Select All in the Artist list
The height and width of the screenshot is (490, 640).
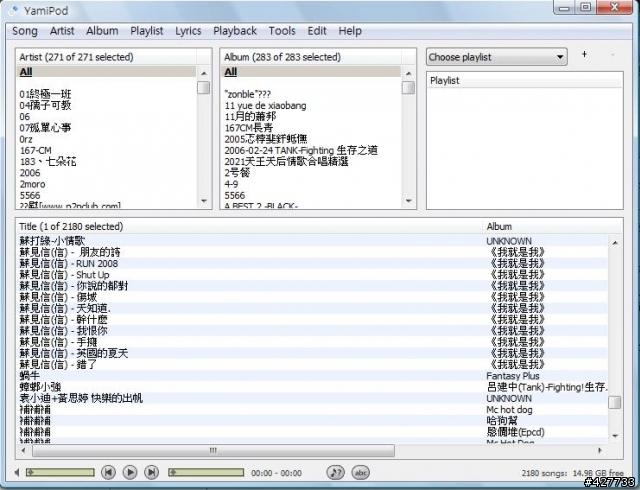click(106, 72)
